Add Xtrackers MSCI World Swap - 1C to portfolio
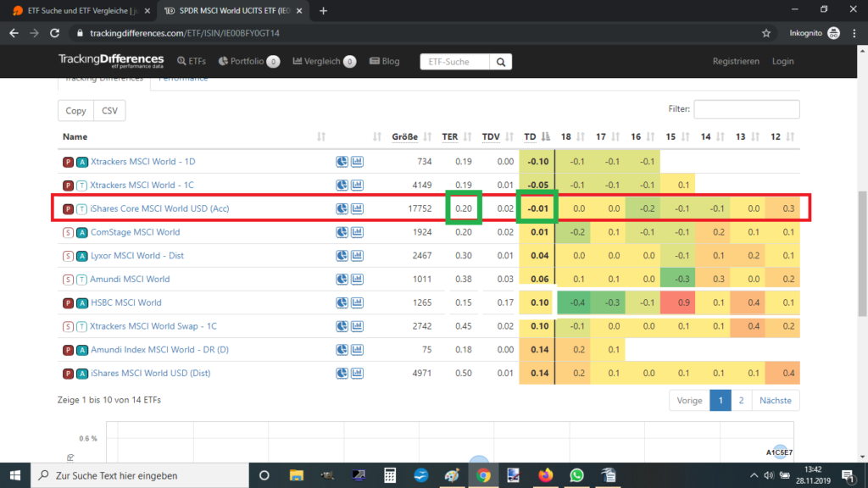868x488 pixels. coord(342,326)
